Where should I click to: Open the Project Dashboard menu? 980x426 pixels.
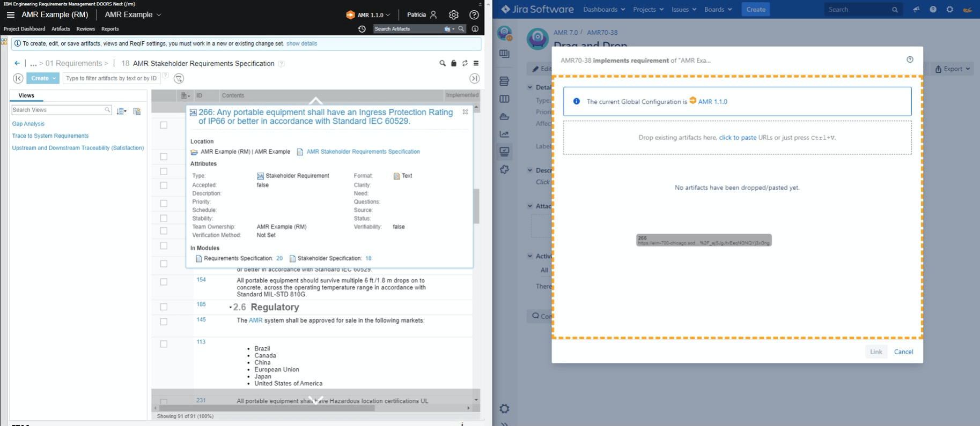pyautogui.click(x=25, y=29)
